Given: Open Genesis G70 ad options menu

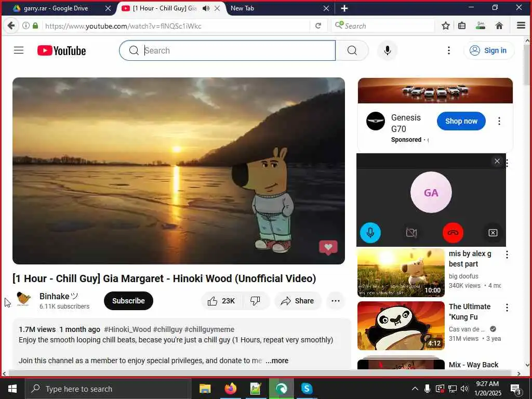Looking at the screenshot, I should [x=499, y=121].
